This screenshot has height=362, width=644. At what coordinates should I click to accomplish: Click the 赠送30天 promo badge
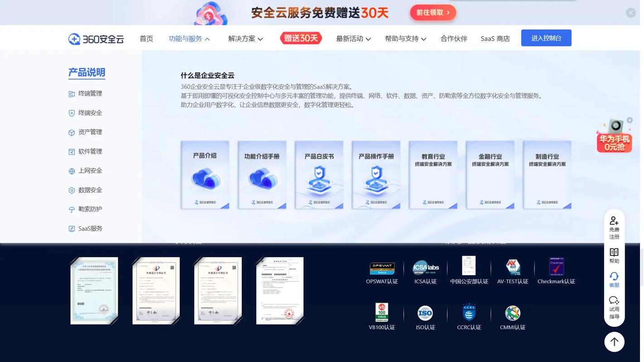pyautogui.click(x=301, y=38)
